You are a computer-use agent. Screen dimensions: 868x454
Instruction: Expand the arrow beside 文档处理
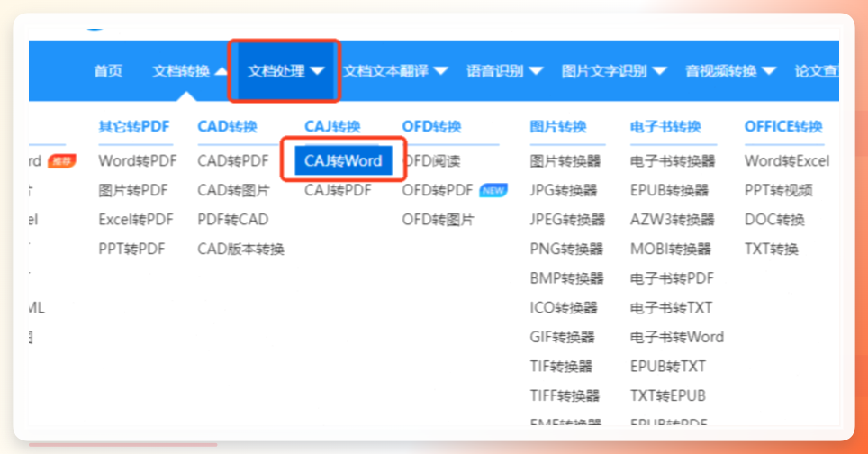tap(317, 71)
